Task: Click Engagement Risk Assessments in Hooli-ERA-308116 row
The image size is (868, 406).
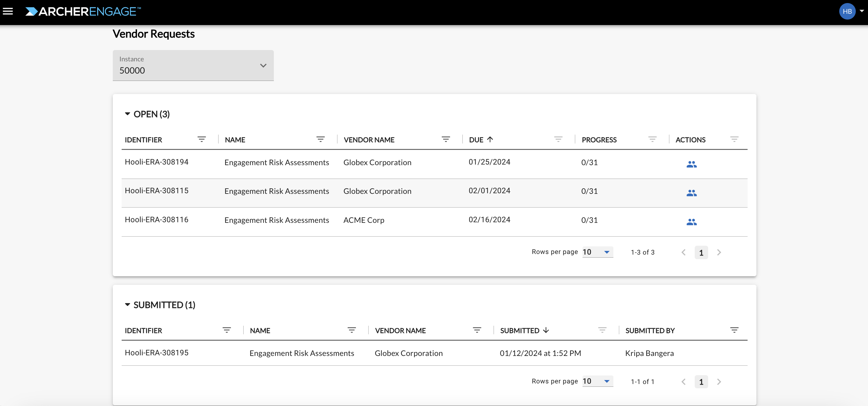Action: coord(277,220)
